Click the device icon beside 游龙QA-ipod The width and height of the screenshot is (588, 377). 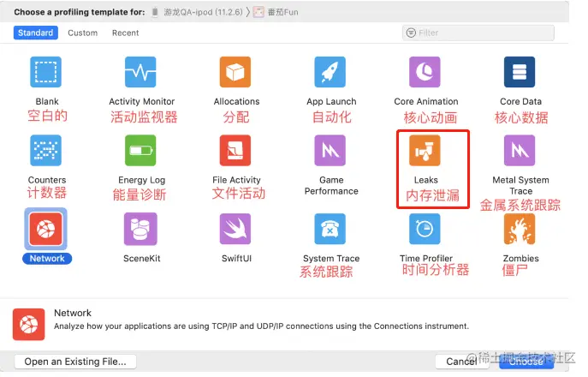click(155, 12)
